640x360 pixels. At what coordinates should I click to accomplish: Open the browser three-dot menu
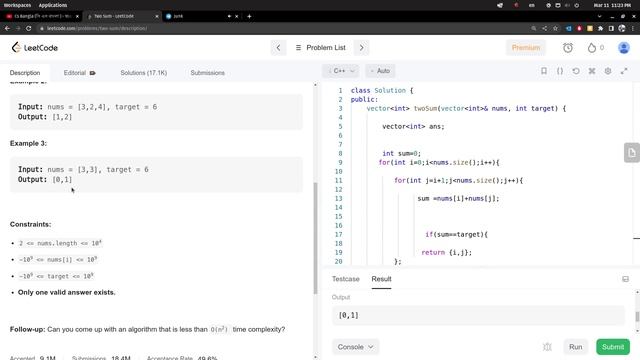(x=633, y=28)
